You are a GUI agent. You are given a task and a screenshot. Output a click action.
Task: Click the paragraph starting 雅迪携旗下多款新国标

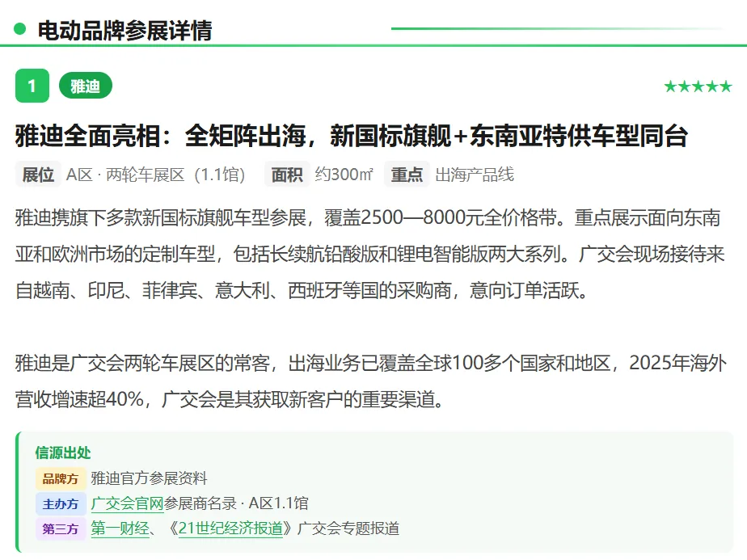369,254
